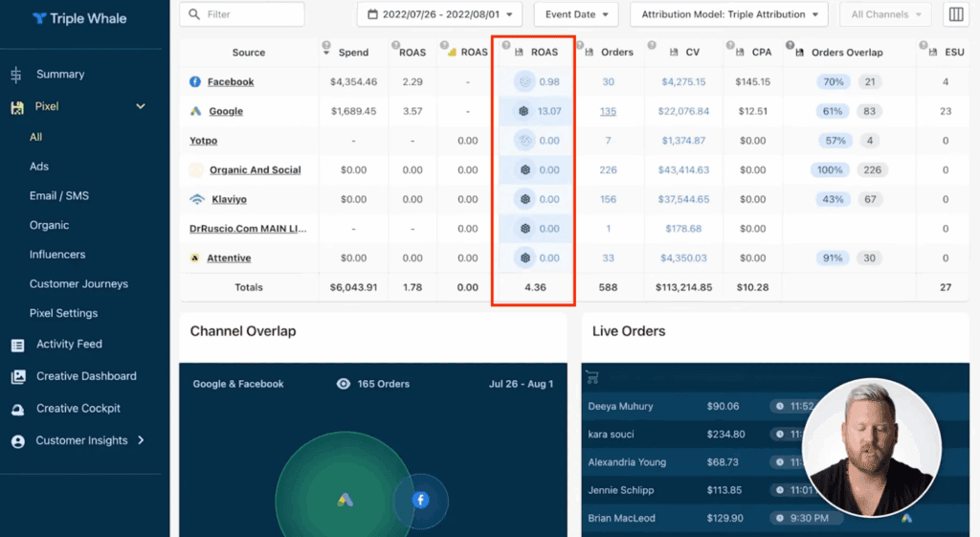Image resolution: width=980 pixels, height=537 pixels.
Task: Click the Facebook logo icon in Source column
Action: [x=195, y=82]
